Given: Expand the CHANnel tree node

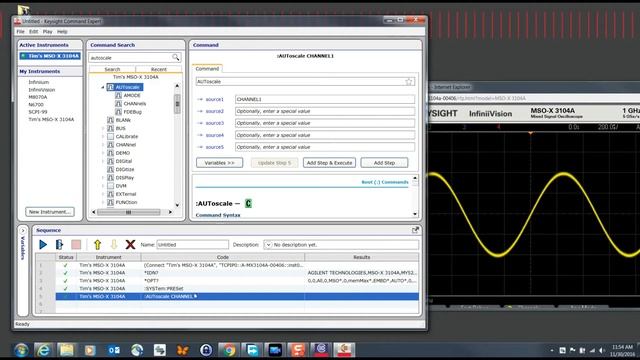Looking at the screenshot, I should click(x=102, y=144).
